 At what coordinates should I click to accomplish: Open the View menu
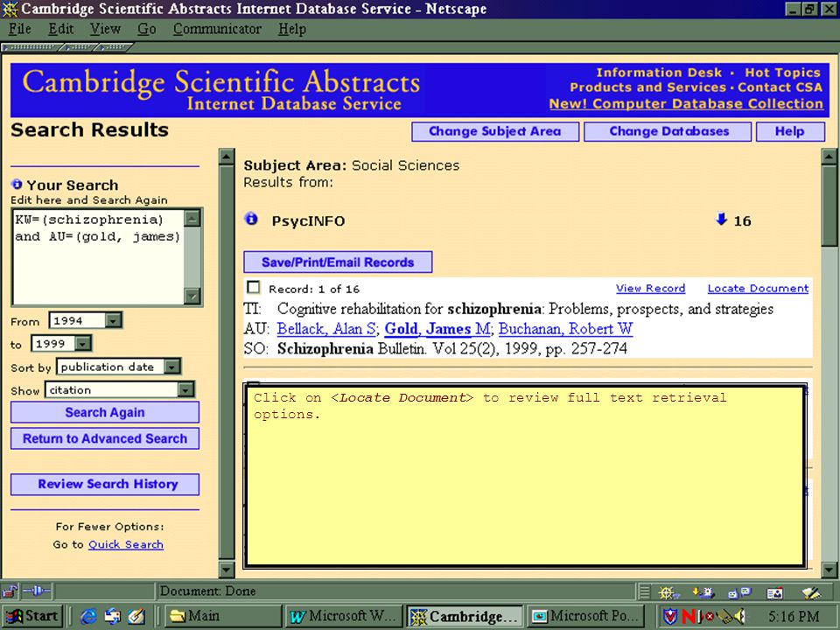pos(105,29)
